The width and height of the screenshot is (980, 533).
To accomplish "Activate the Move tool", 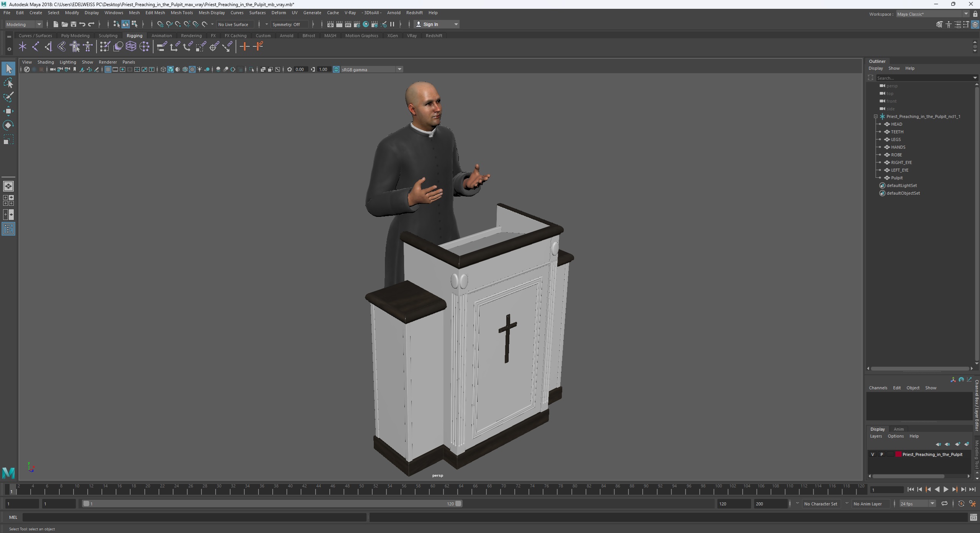I will 8,111.
